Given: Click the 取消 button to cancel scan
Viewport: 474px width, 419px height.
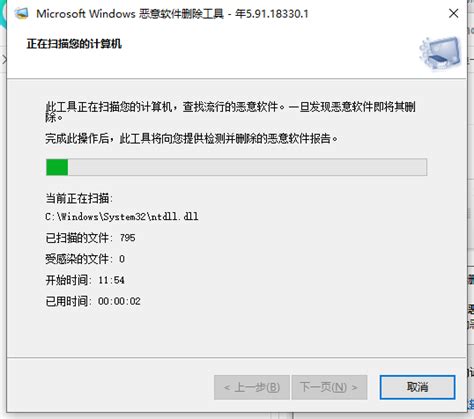Looking at the screenshot, I should click(x=417, y=387).
